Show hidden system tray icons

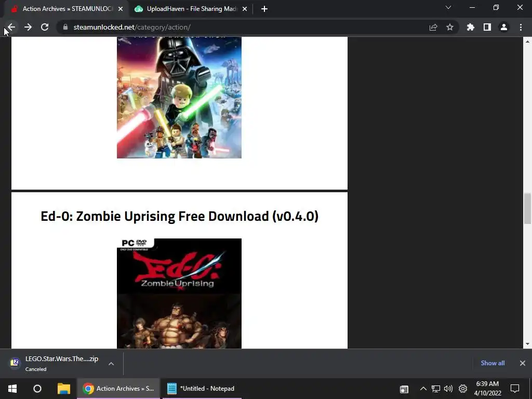[x=423, y=389]
